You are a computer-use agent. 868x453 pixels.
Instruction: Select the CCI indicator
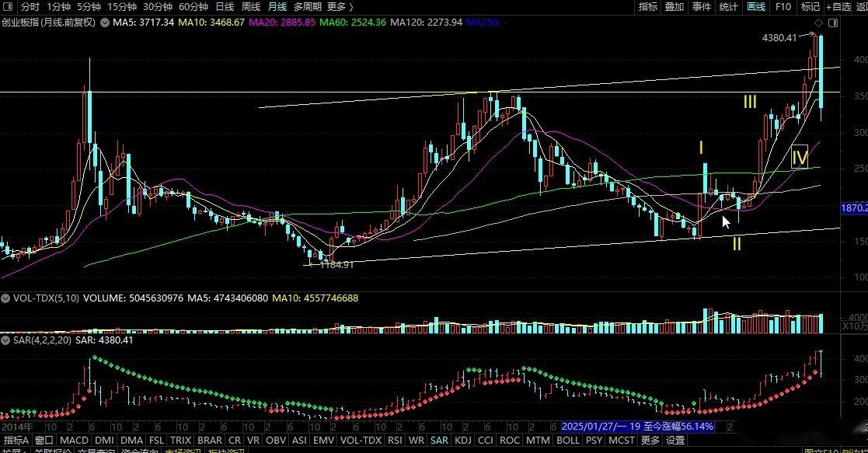click(x=486, y=441)
